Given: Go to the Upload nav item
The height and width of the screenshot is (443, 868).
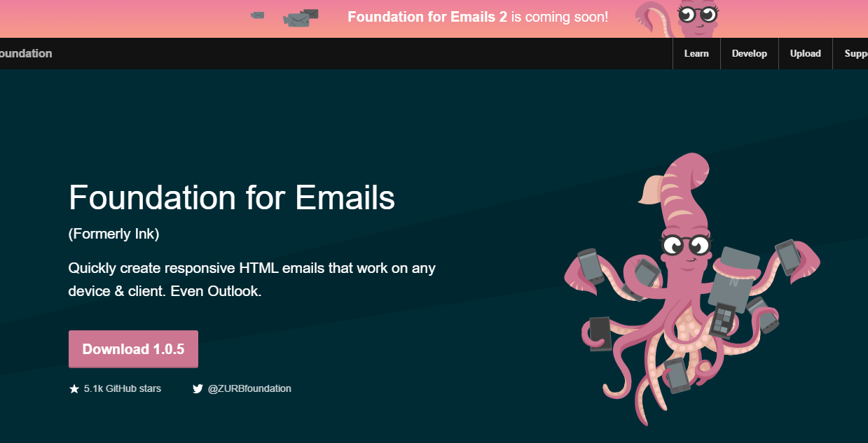Looking at the screenshot, I should click(805, 54).
